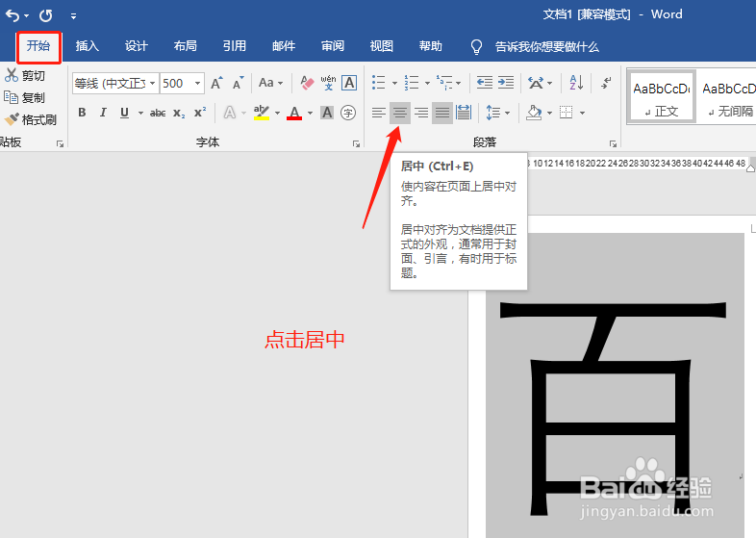Open the highlight color dropdown arrow
Viewport: 756px width, 538px height.
point(277,113)
